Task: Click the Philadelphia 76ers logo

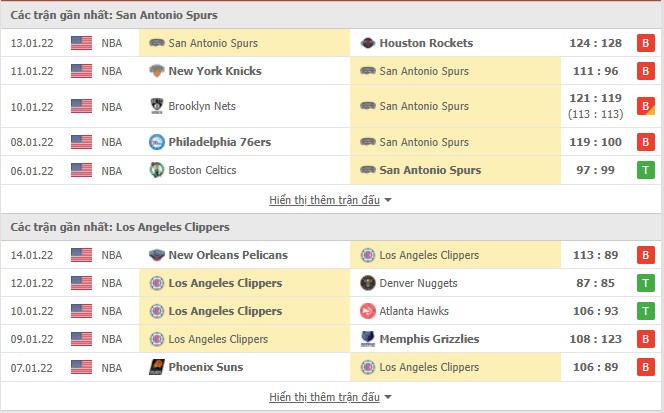Action: tap(157, 142)
